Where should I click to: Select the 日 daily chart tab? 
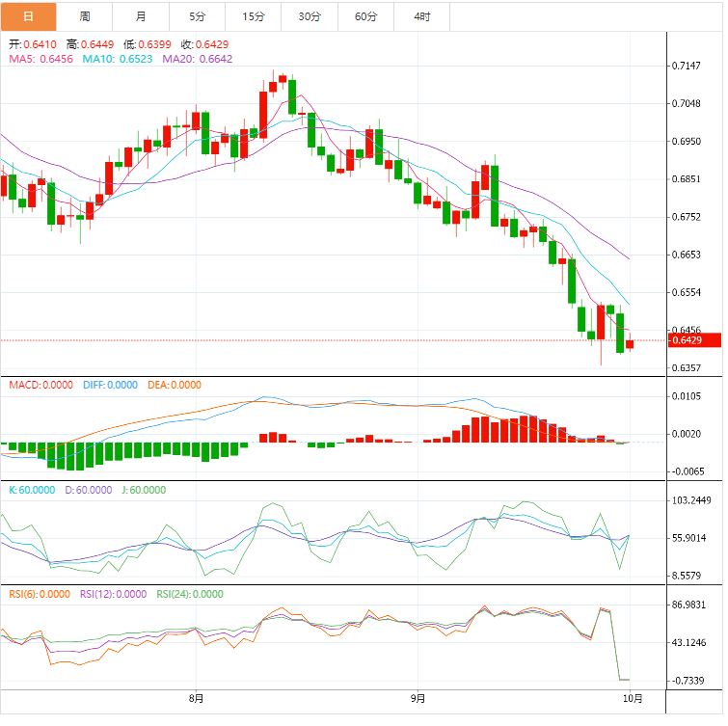(x=28, y=16)
